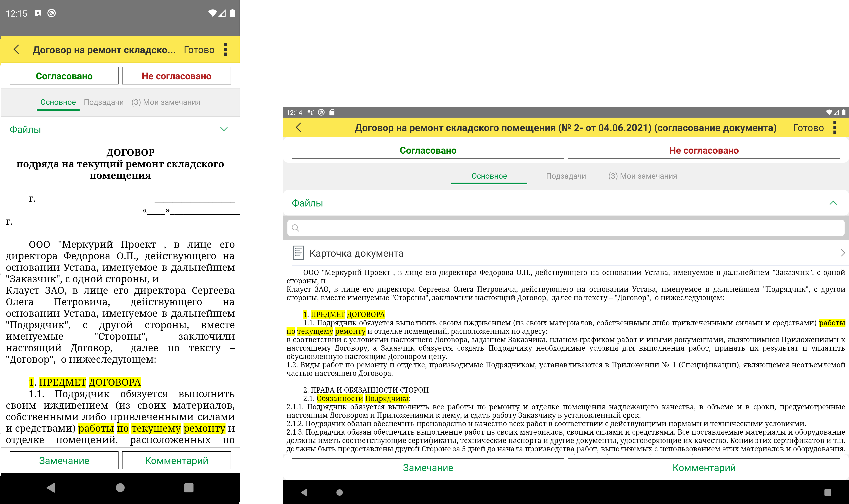This screenshot has height=504, width=849.
Task: Click Замечание button at tablet bottom
Action: tap(428, 468)
